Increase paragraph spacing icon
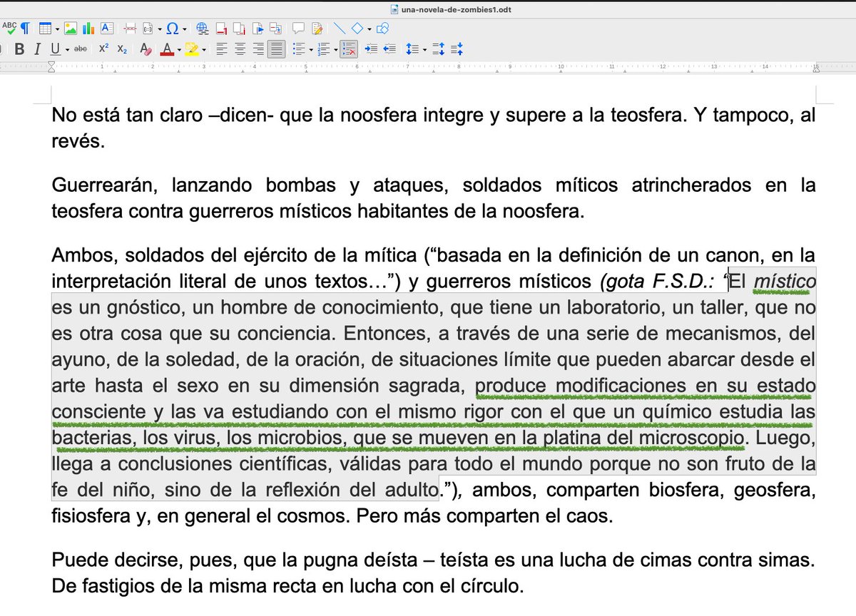The image size is (856, 616). tap(438, 49)
